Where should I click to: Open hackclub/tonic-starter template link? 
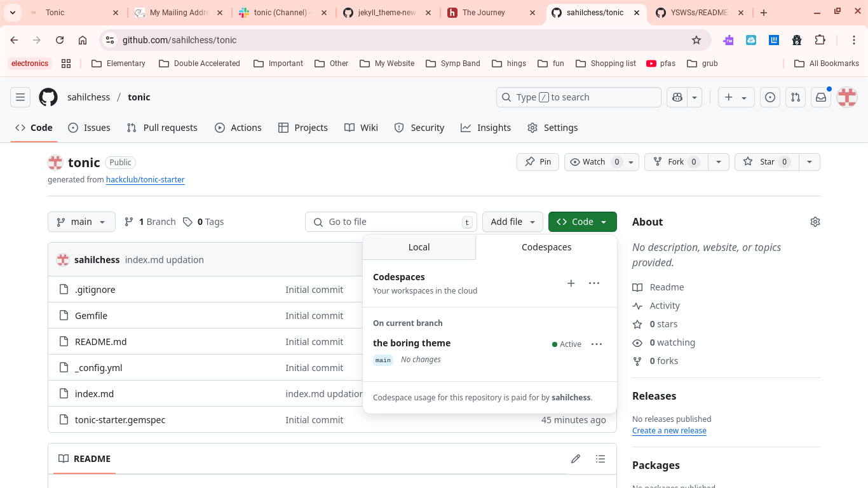[145, 180]
